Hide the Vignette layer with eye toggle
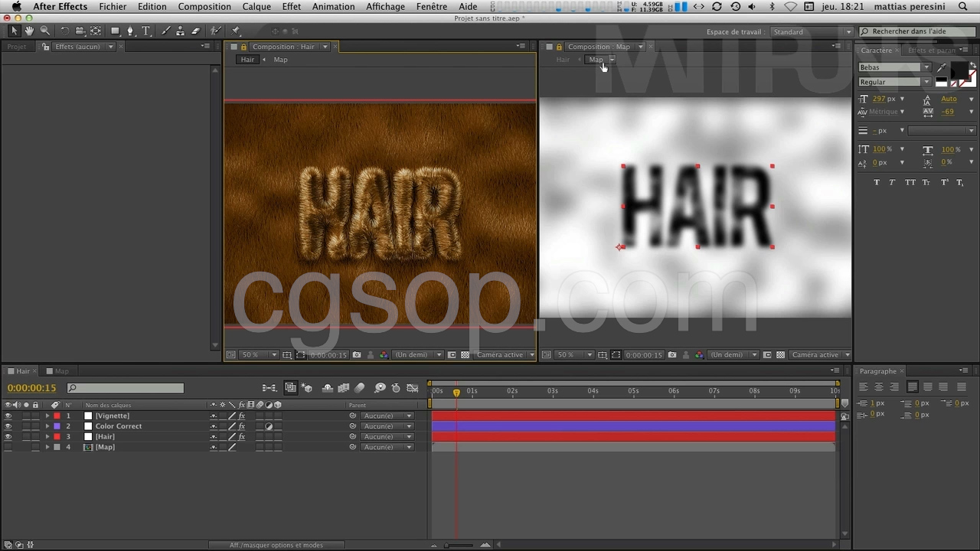Image resolution: width=980 pixels, height=551 pixels. tap(8, 416)
